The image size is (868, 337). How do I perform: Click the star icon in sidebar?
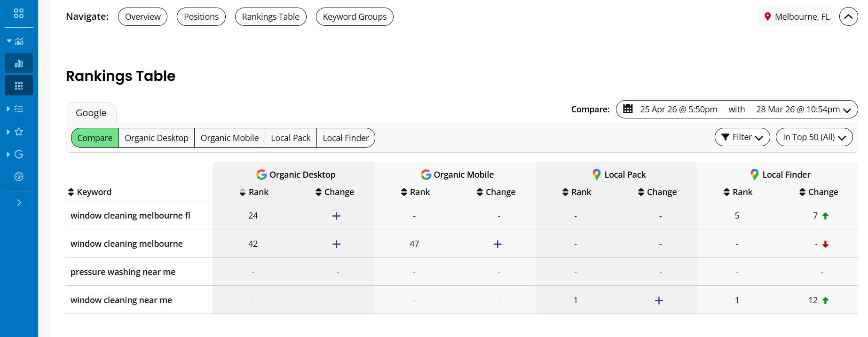pyautogui.click(x=19, y=132)
